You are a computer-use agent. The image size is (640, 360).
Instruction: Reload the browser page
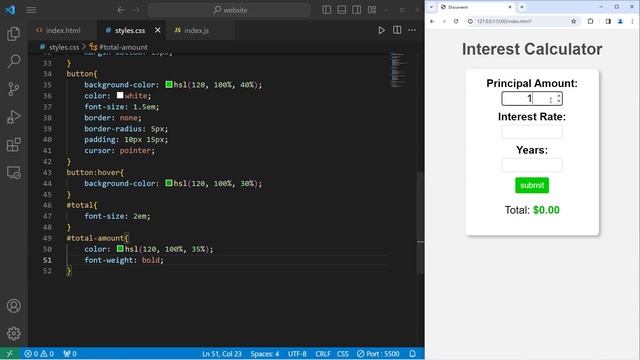coord(456,21)
